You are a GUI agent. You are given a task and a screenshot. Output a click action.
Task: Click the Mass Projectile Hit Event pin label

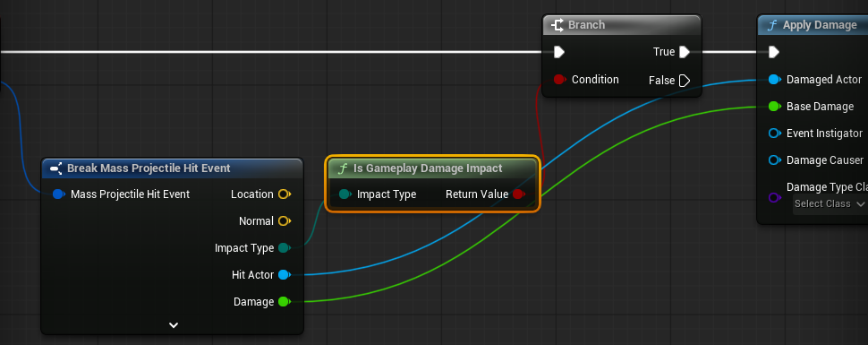pos(130,194)
